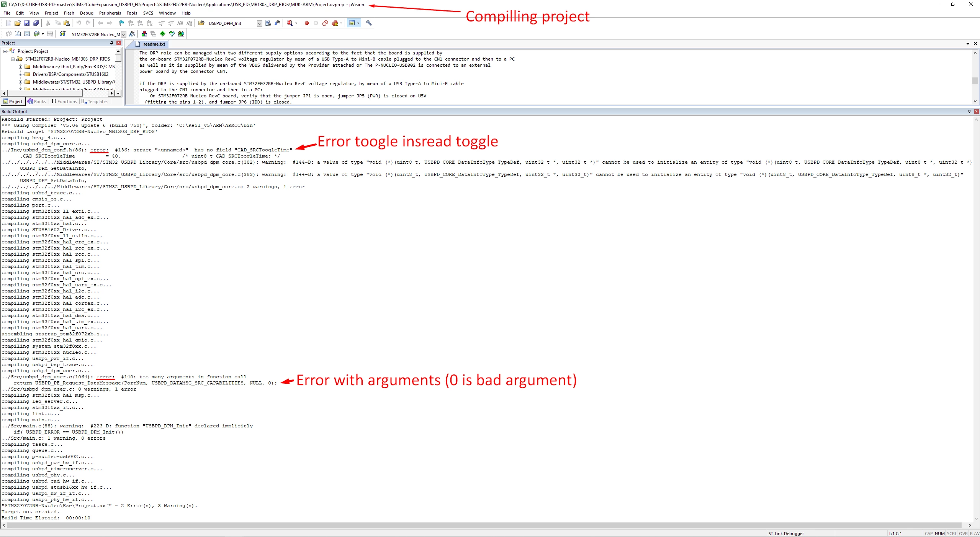Switch to the Books tab
Image resolution: width=980 pixels, height=537 pixels.
tap(37, 102)
